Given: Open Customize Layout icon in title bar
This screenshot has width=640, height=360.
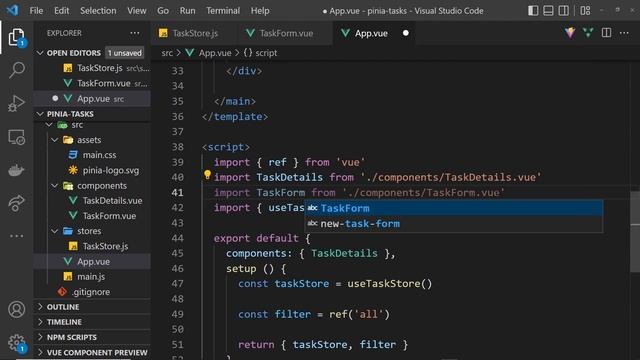Looking at the screenshot, I should point(585,11).
